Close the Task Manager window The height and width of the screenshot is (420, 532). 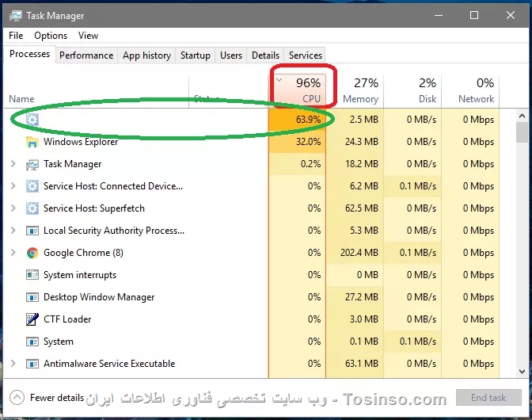(x=511, y=15)
